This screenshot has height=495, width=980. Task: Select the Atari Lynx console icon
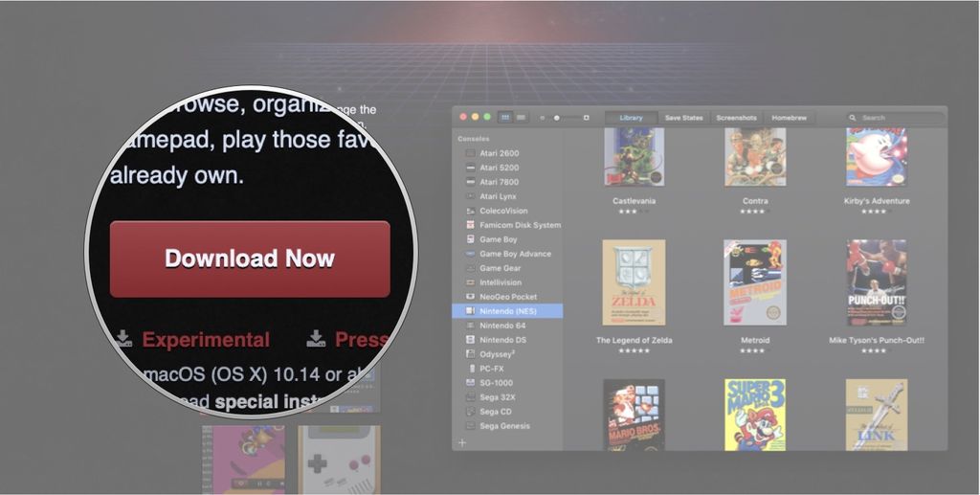click(471, 196)
